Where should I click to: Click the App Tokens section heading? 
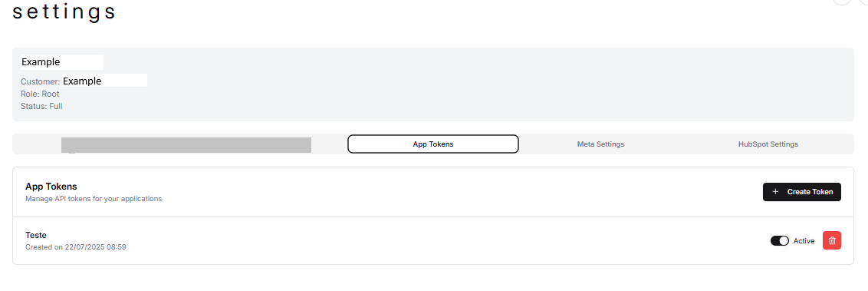tap(51, 187)
